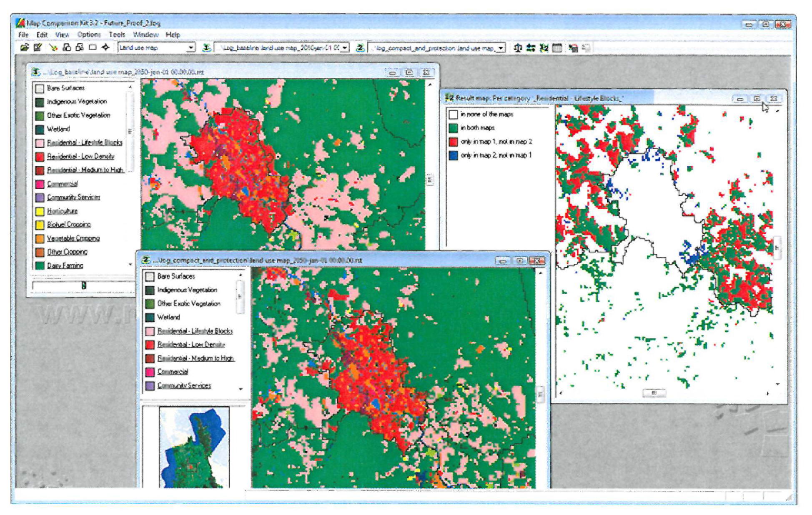812x515 pixels.
Task: Select the zoom out tool icon
Action: pos(79,47)
